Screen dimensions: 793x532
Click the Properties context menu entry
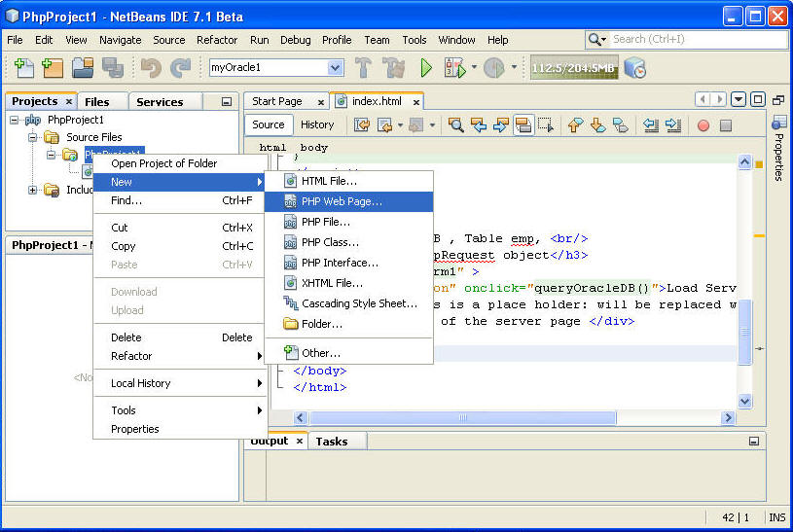[180, 429]
